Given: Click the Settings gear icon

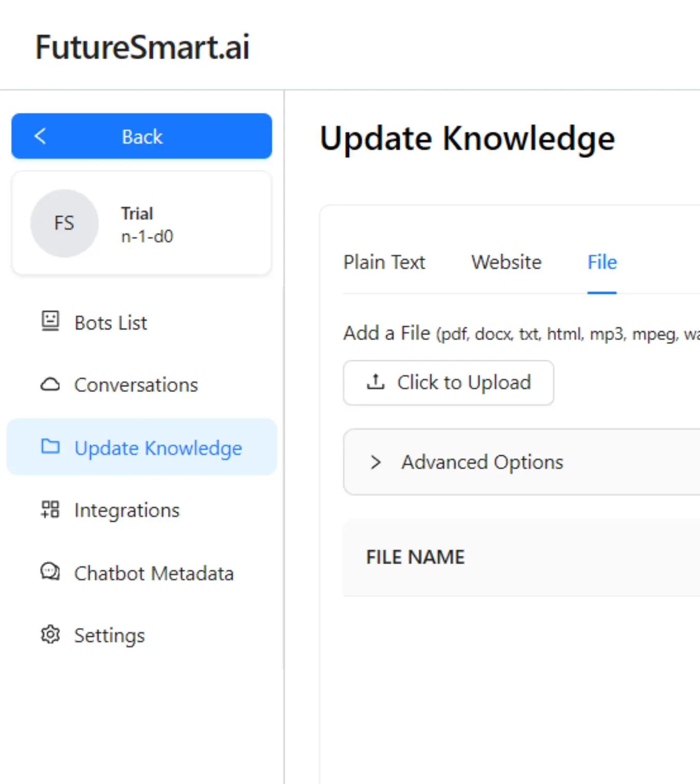Looking at the screenshot, I should [x=50, y=635].
